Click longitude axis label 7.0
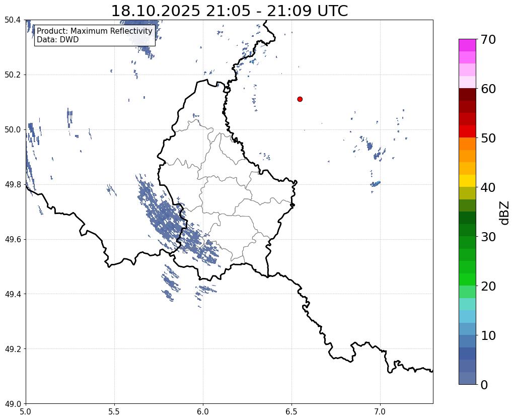Viewport: 515px width, 420px height. click(x=381, y=411)
